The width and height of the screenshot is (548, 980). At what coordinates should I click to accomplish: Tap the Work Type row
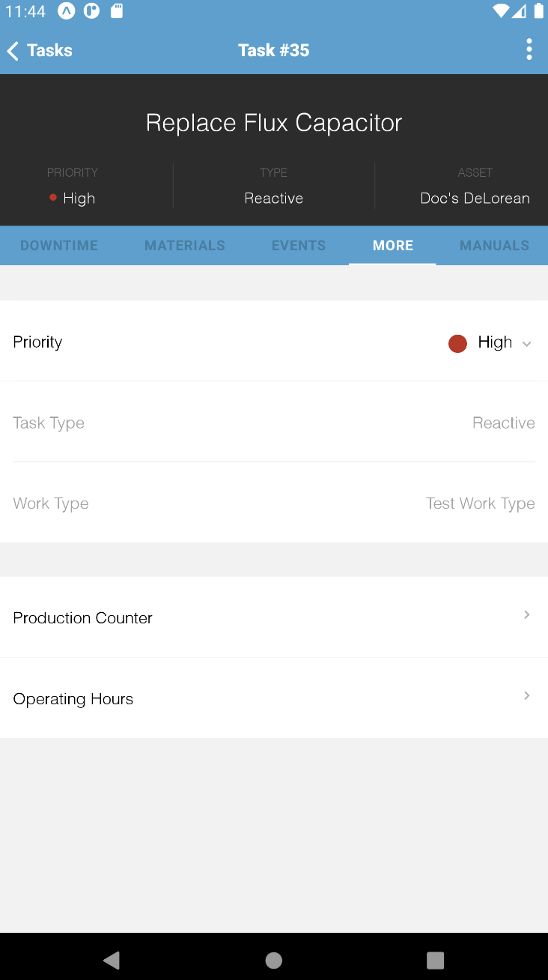pyautogui.click(x=274, y=503)
